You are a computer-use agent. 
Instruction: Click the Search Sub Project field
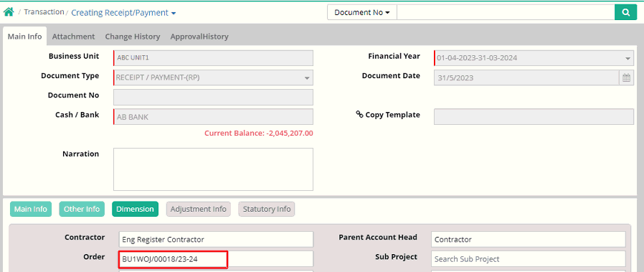tap(529, 259)
